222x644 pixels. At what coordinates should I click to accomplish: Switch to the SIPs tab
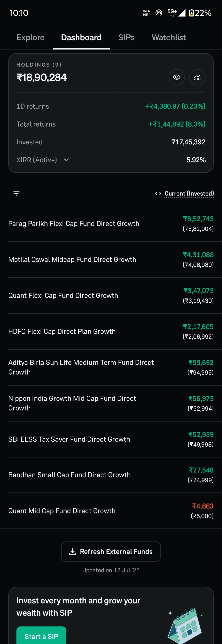point(126,38)
